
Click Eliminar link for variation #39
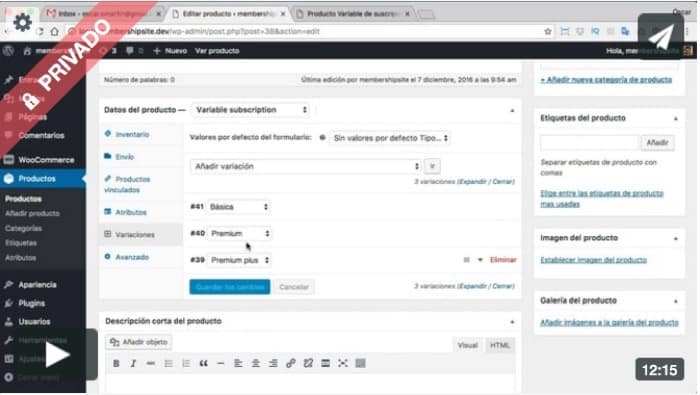click(503, 260)
